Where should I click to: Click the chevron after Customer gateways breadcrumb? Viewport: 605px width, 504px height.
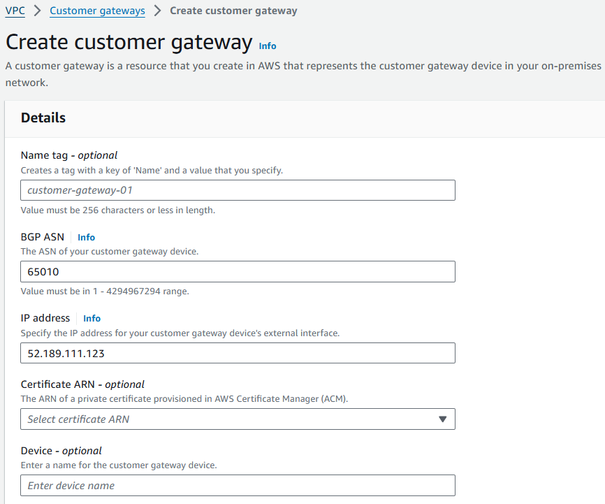coord(158,11)
